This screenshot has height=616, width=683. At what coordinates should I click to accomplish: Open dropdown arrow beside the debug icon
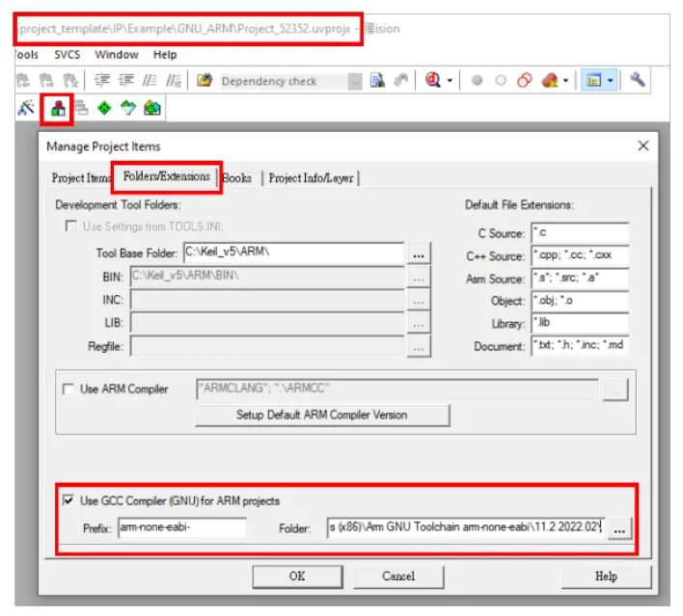pyautogui.click(x=450, y=81)
